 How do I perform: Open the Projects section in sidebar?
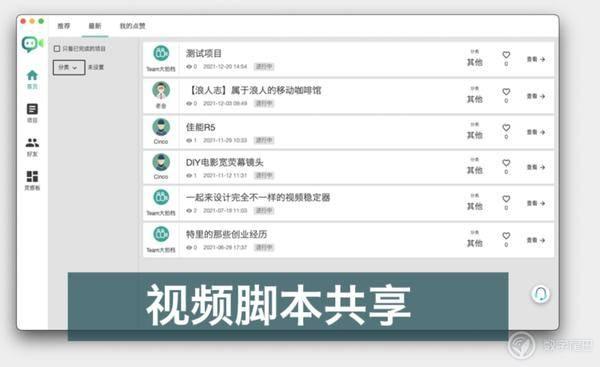pos(32,113)
